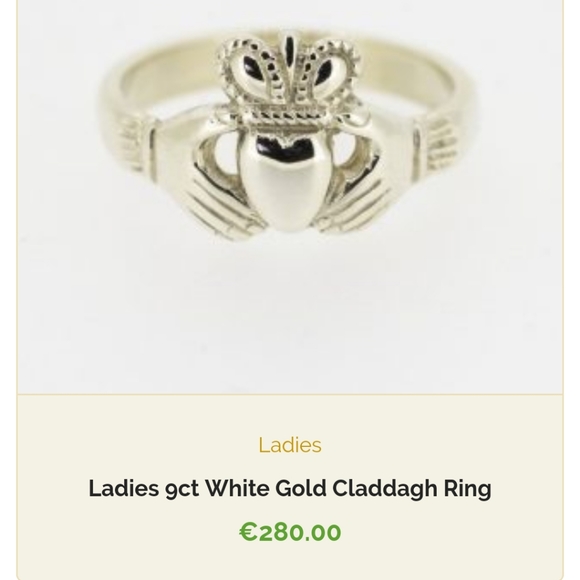Viewport: 580px width, 580px height.
Task: Click the €280.00 price text
Action: 290,532
